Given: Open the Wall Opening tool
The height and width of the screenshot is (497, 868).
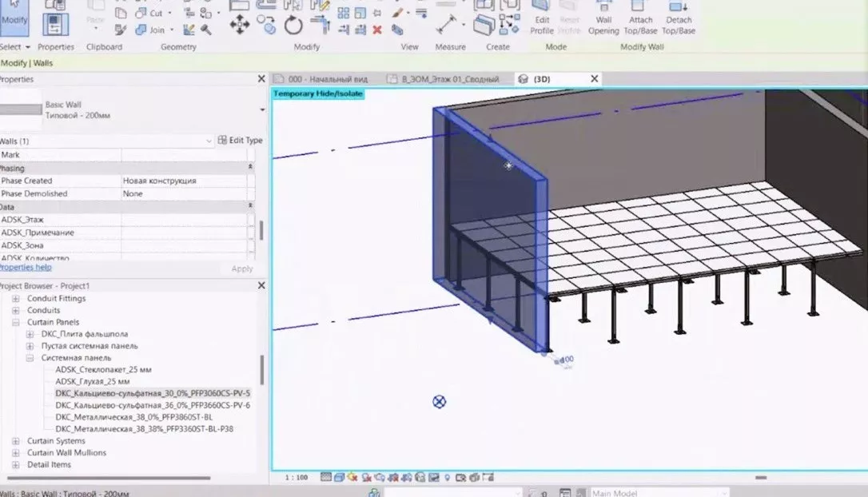Looking at the screenshot, I should coord(604,20).
